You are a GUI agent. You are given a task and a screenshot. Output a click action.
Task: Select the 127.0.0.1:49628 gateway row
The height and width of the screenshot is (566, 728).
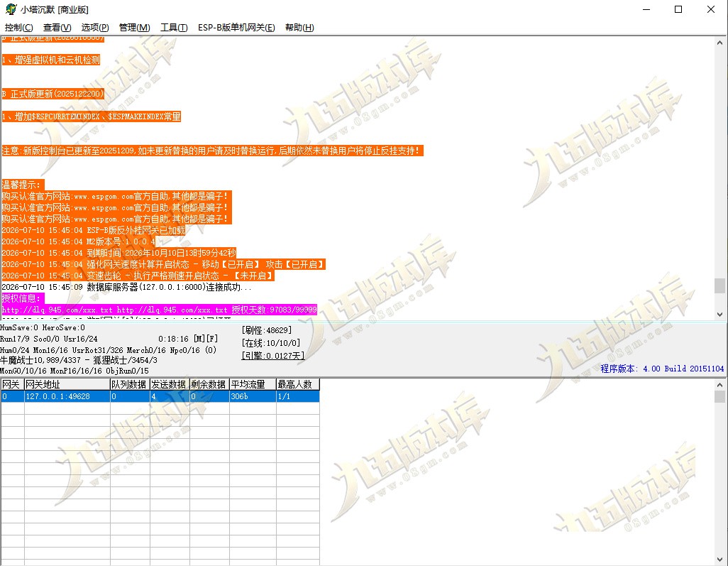coord(160,396)
